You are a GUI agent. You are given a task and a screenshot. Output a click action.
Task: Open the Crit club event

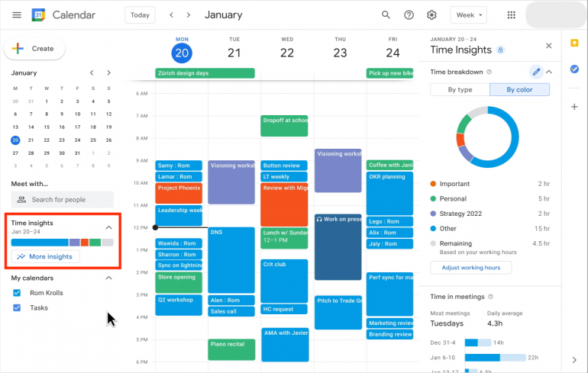(x=284, y=281)
